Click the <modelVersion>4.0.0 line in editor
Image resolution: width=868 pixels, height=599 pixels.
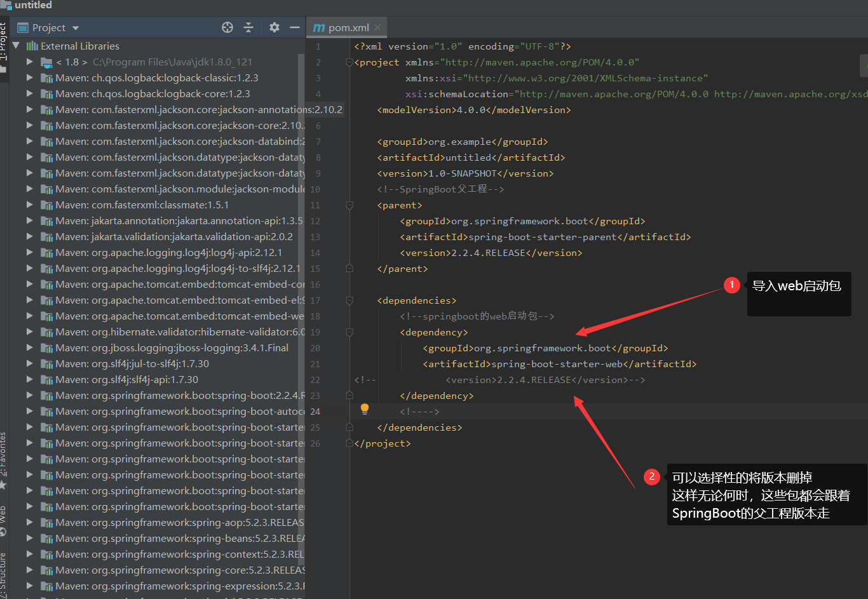[474, 110]
